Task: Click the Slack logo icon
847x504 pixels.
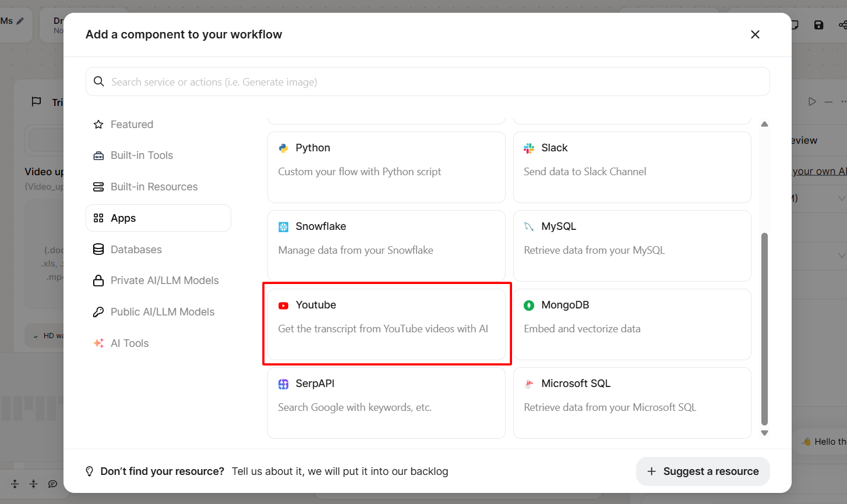Action: tap(529, 148)
